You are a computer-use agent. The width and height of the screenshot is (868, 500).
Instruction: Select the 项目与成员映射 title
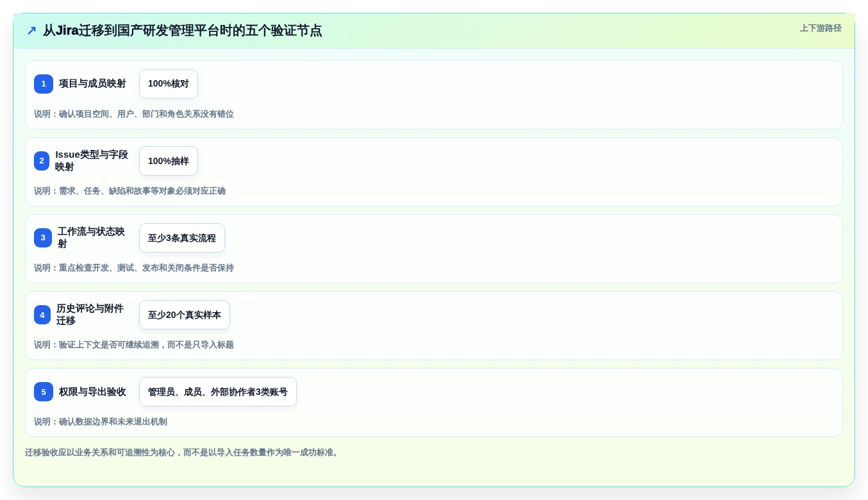click(x=92, y=84)
